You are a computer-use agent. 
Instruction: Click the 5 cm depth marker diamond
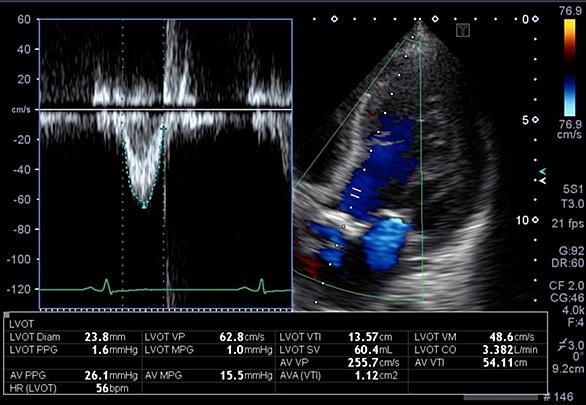click(x=536, y=120)
